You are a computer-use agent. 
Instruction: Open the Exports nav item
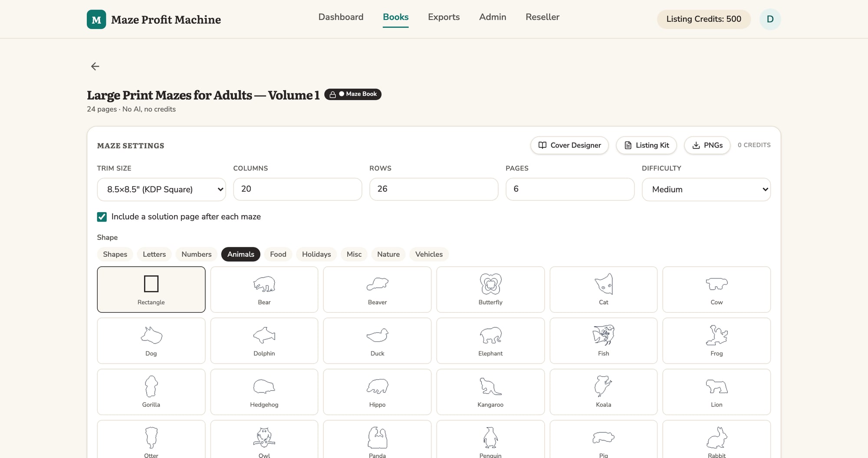tap(444, 17)
